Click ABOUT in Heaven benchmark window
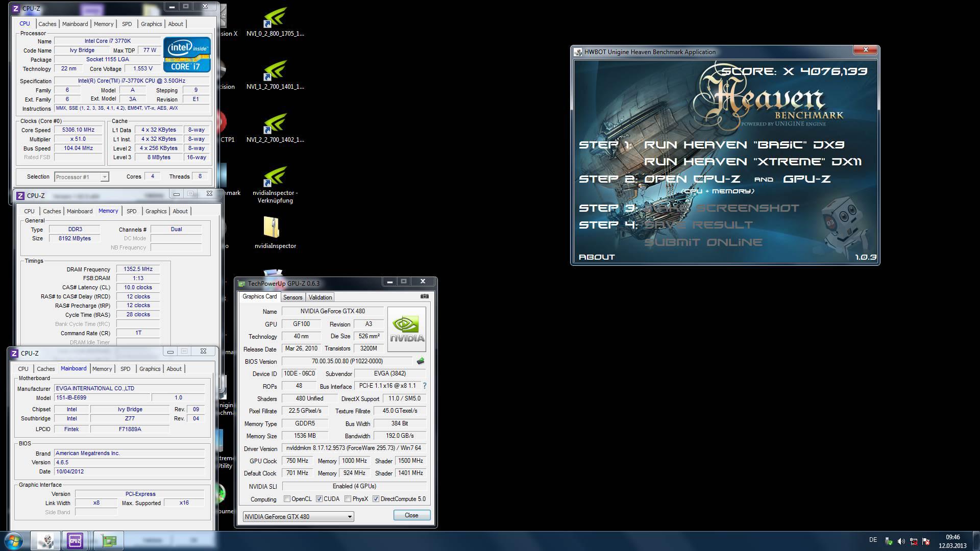The image size is (980, 551). (596, 257)
